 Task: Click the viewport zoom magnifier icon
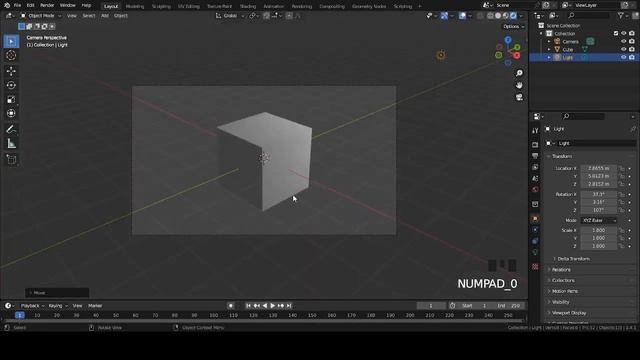(x=519, y=73)
